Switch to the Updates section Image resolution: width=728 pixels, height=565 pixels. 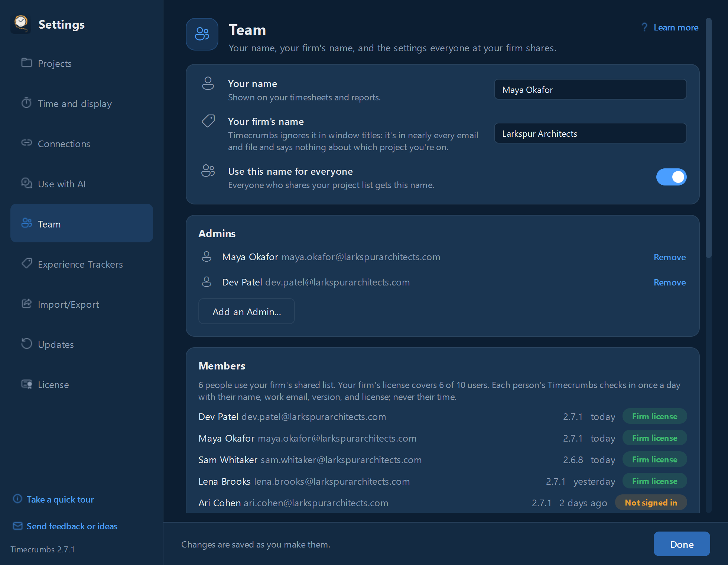point(82,344)
